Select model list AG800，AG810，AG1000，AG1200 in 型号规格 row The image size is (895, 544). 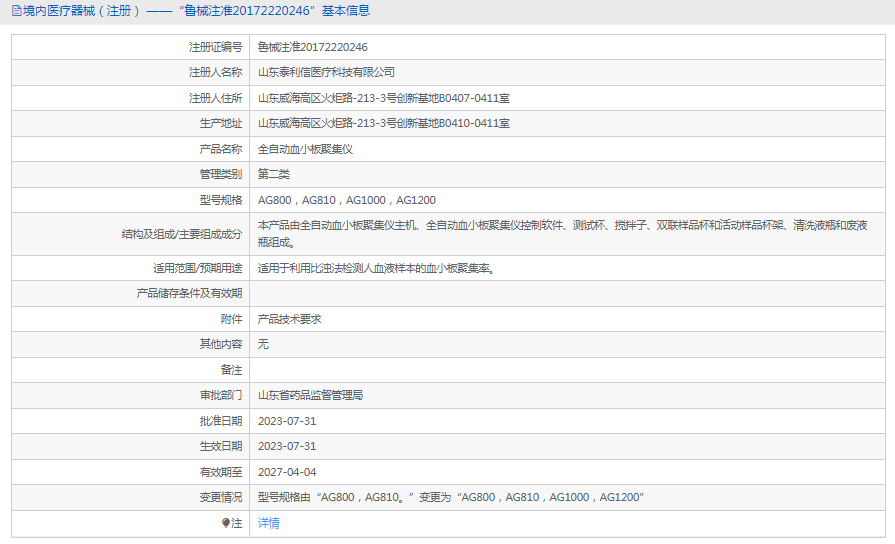346,200
